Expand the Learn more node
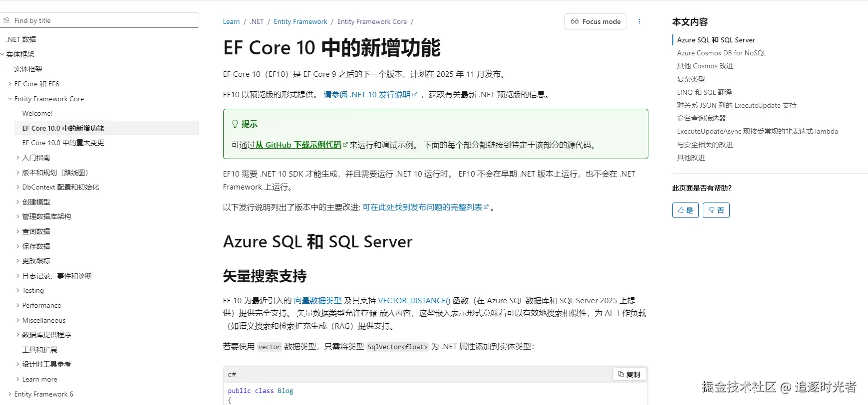The width and height of the screenshot is (868, 405). point(18,379)
